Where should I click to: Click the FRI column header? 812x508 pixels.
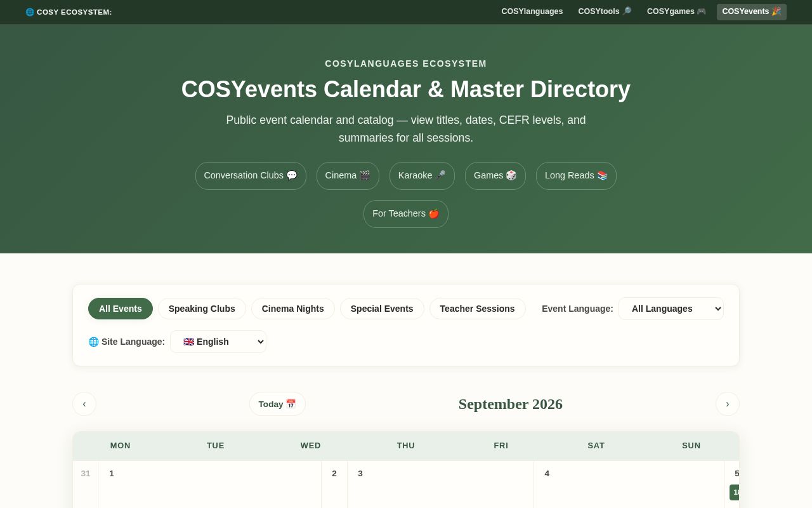(501, 446)
